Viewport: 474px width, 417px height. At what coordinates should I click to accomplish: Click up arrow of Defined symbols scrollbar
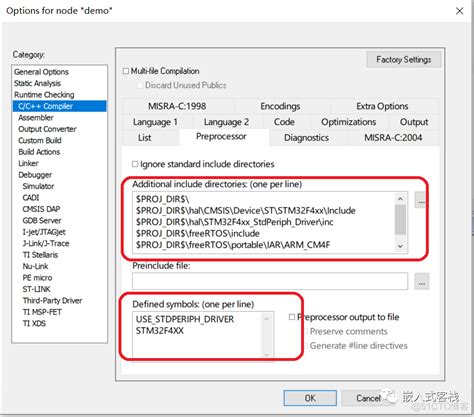point(266,319)
